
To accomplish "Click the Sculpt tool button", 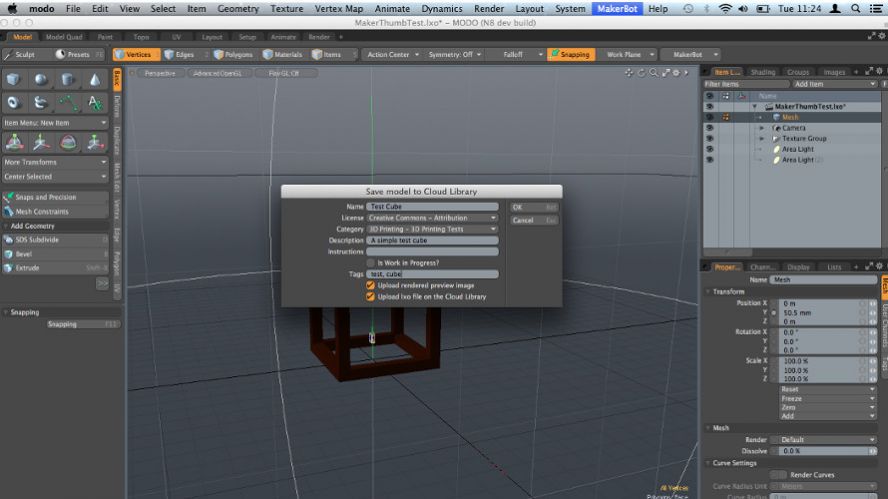I will click(x=22, y=55).
